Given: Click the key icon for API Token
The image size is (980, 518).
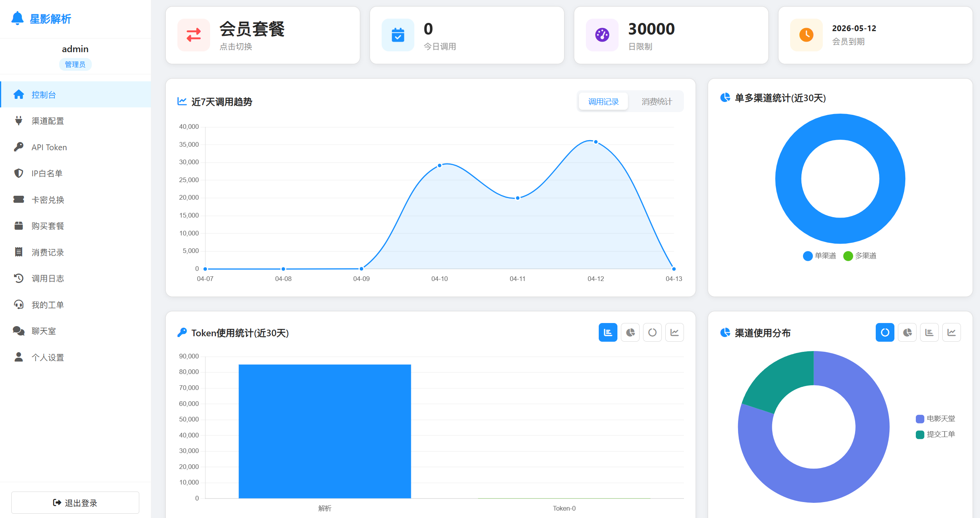Looking at the screenshot, I should tap(19, 147).
